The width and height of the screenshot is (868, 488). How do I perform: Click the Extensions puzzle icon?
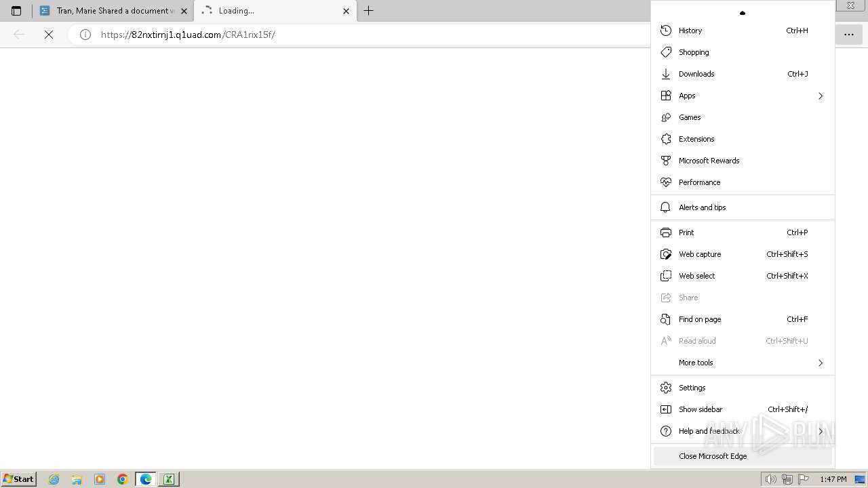point(666,139)
